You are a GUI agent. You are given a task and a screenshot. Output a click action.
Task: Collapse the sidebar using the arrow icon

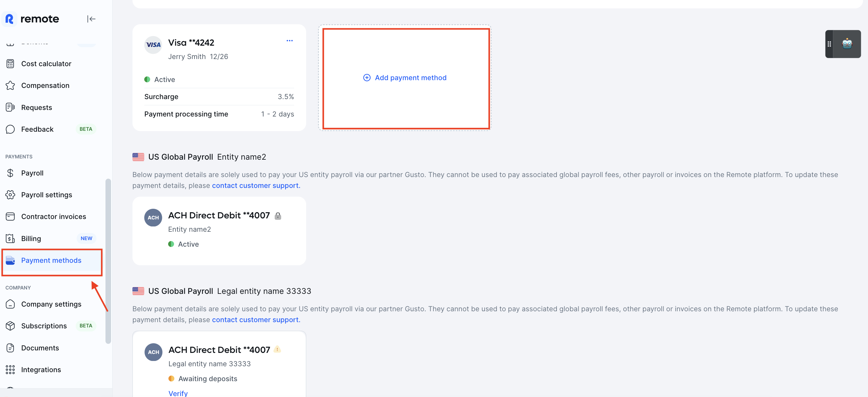click(x=91, y=19)
